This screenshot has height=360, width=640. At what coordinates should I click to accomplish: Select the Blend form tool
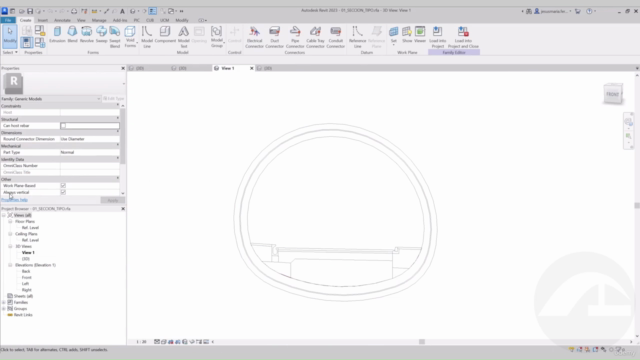tap(72, 35)
